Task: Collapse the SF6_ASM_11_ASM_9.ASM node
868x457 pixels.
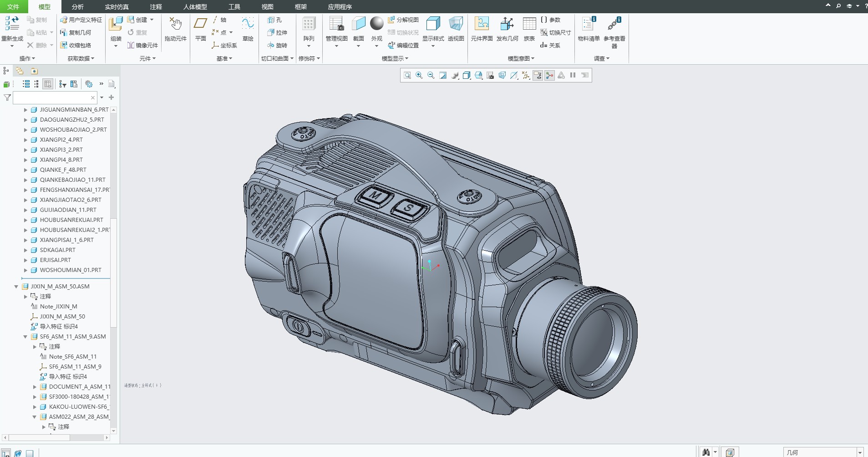Action: 25,337
